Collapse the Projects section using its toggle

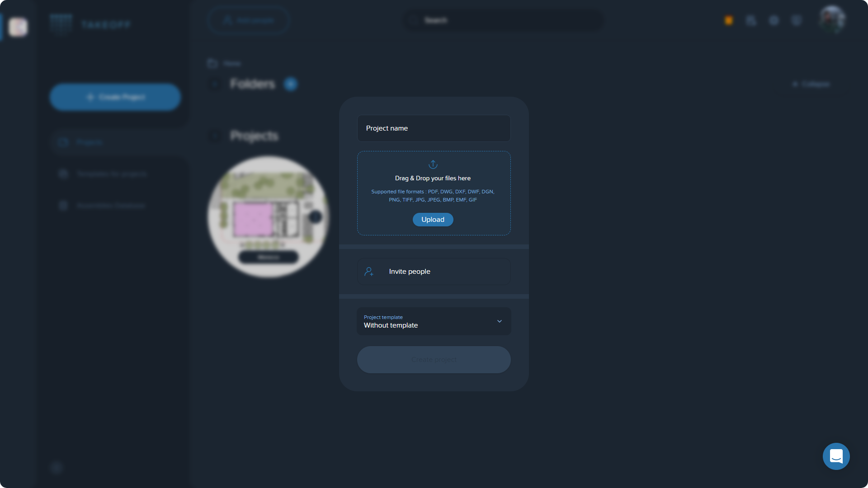tap(215, 136)
